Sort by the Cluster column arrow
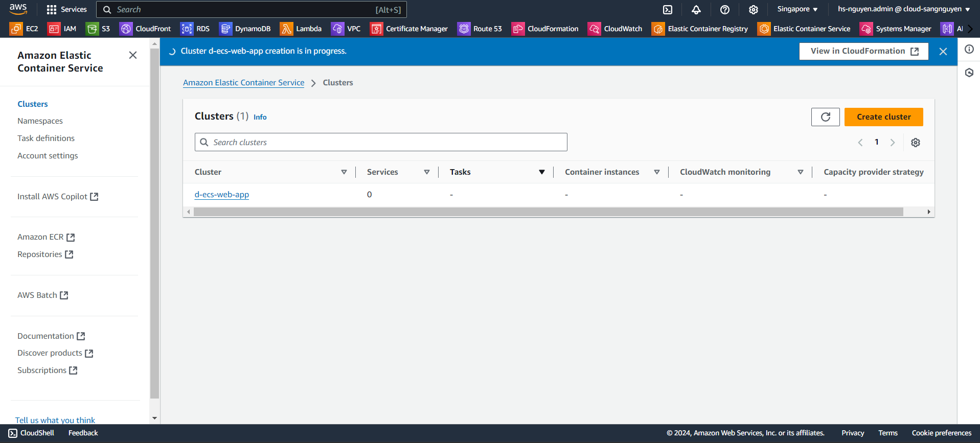The height and width of the screenshot is (443, 980). pyautogui.click(x=344, y=172)
